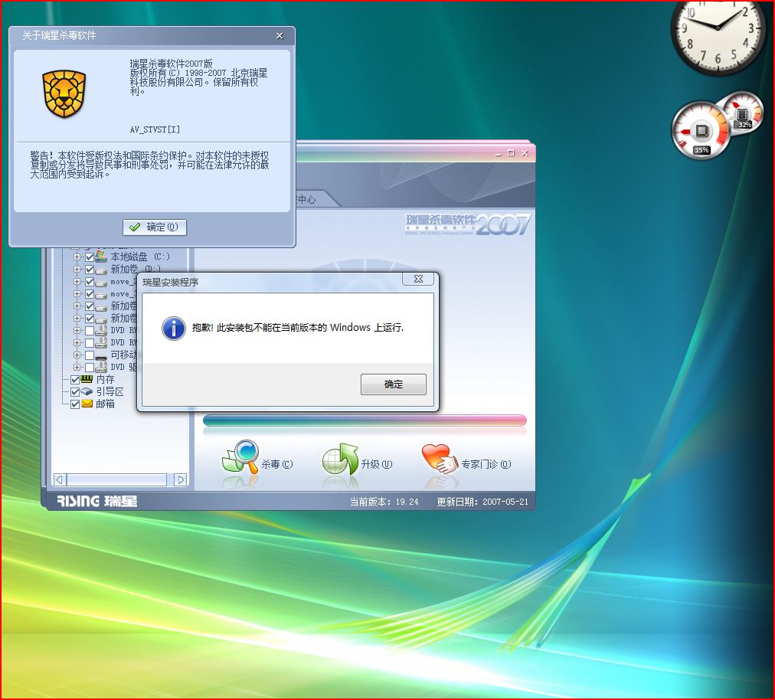
Task: Uncheck the 内存 checkbox
Action: click(x=75, y=380)
